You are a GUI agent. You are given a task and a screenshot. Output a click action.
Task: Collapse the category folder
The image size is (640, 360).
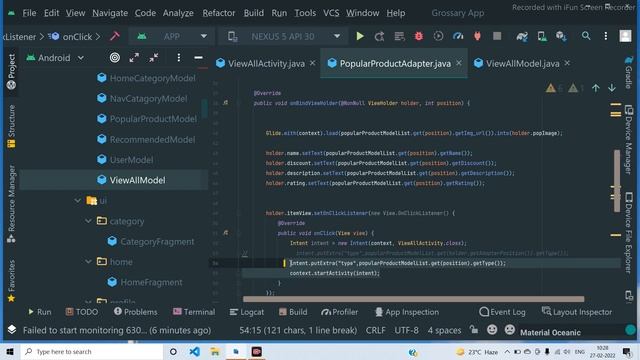pyautogui.click(x=88, y=221)
